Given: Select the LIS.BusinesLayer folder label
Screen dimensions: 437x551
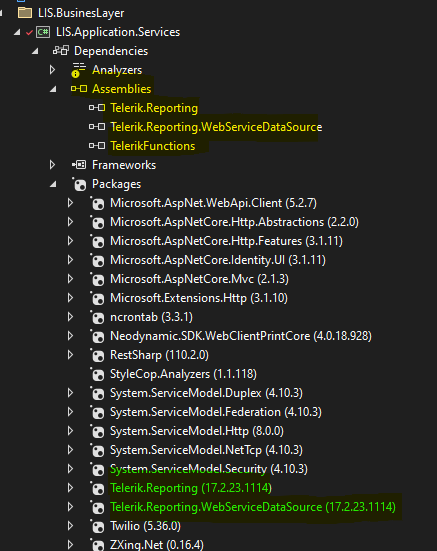Looking at the screenshot, I should tap(81, 13).
